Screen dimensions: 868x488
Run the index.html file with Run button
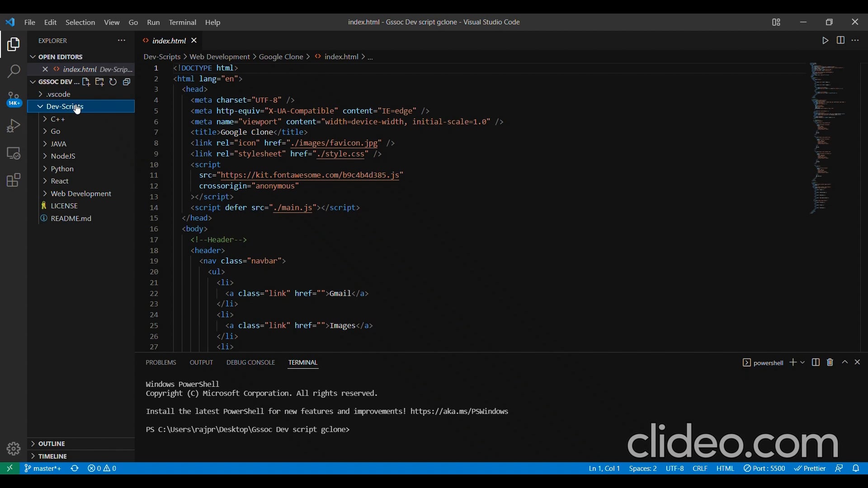coord(825,40)
